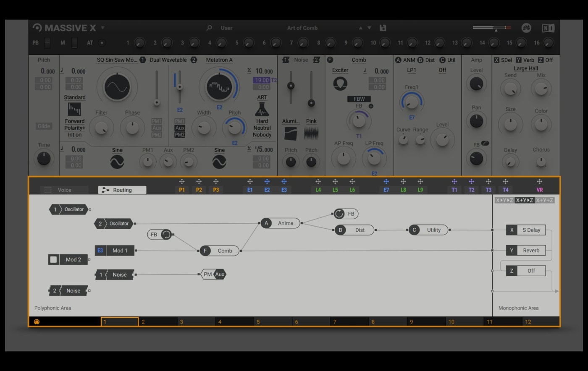588x371 pixels.
Task: Click the Dist B insert node
Action: (354, 230)
